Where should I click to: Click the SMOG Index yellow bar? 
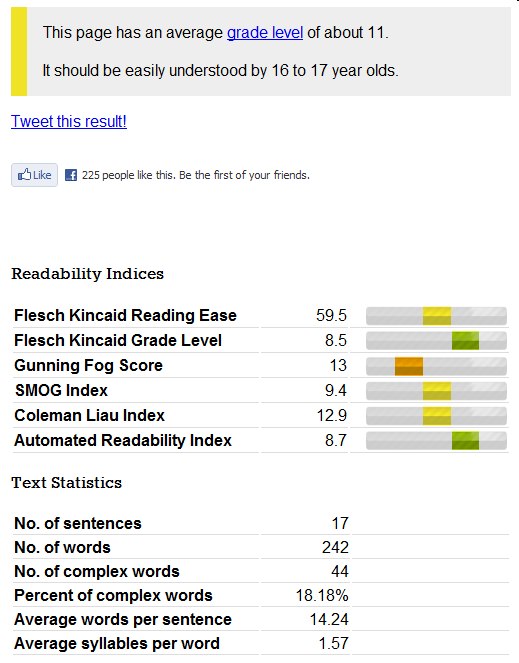click(x=437, y=391)
